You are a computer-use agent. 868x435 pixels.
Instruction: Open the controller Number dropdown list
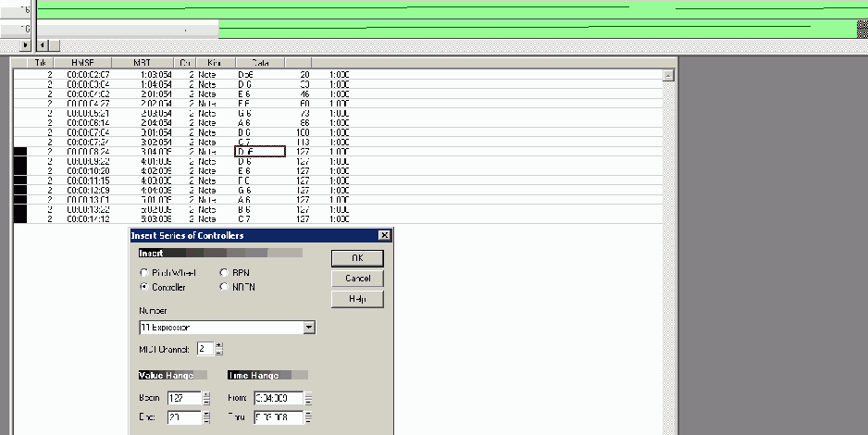coord(309,328)
